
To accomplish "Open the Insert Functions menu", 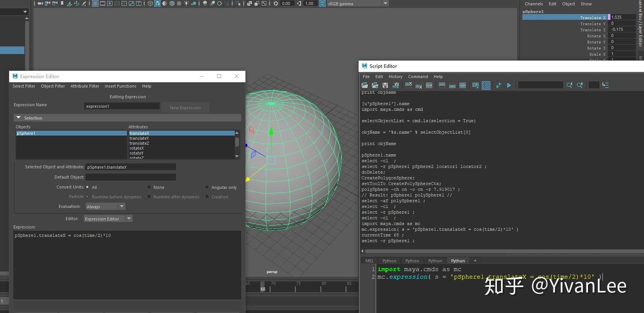I will tap(120, 86).
